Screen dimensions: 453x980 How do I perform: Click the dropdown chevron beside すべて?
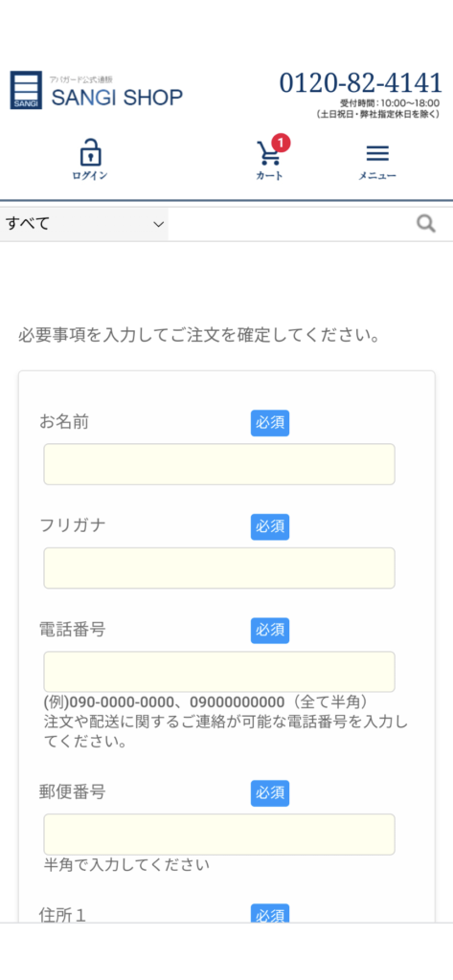pos(158,224)
